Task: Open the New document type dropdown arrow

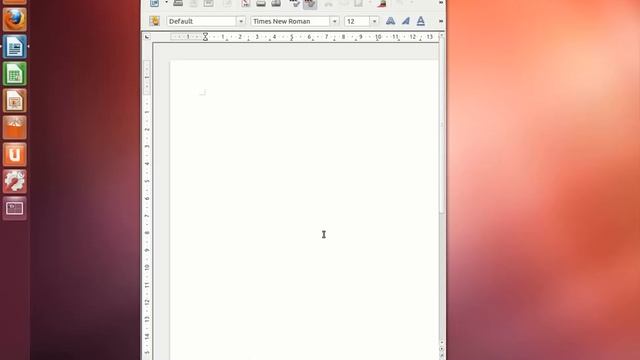Action: click(x=166, y=3)
